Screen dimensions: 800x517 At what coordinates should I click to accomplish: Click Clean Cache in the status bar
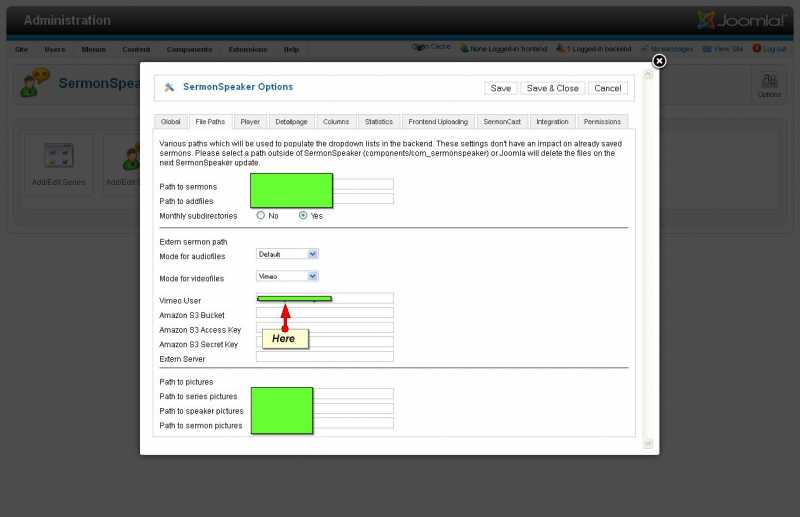pos(432,46)
